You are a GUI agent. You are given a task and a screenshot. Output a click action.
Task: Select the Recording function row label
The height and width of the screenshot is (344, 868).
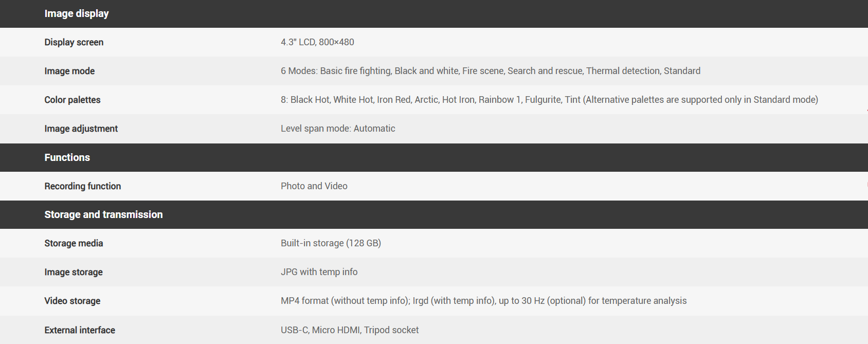pyautogui.click(x=83, y=186)
